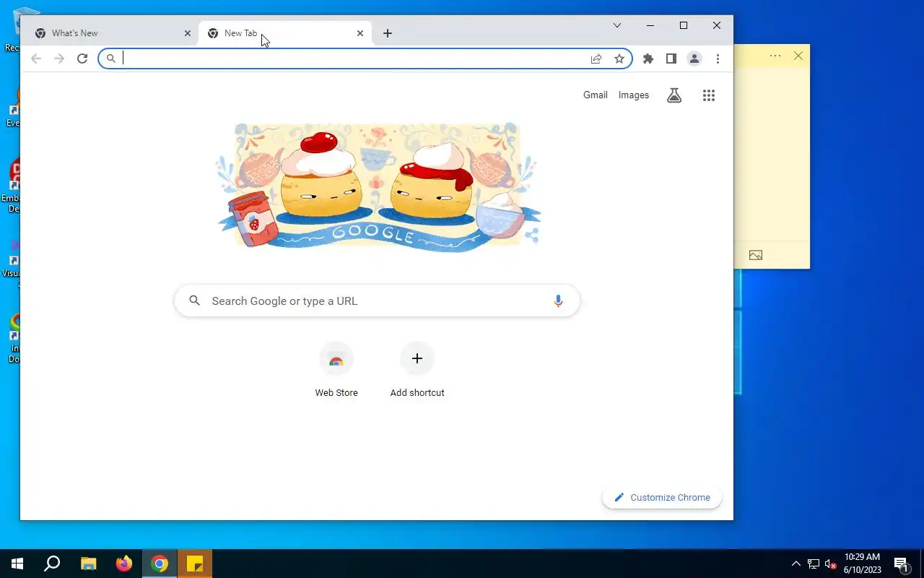Image resolution: width=924 pixels, height=578 pixels.
Task: Click the muted volume tray icon
Action: pyautogui.click(x=830, y=564)
